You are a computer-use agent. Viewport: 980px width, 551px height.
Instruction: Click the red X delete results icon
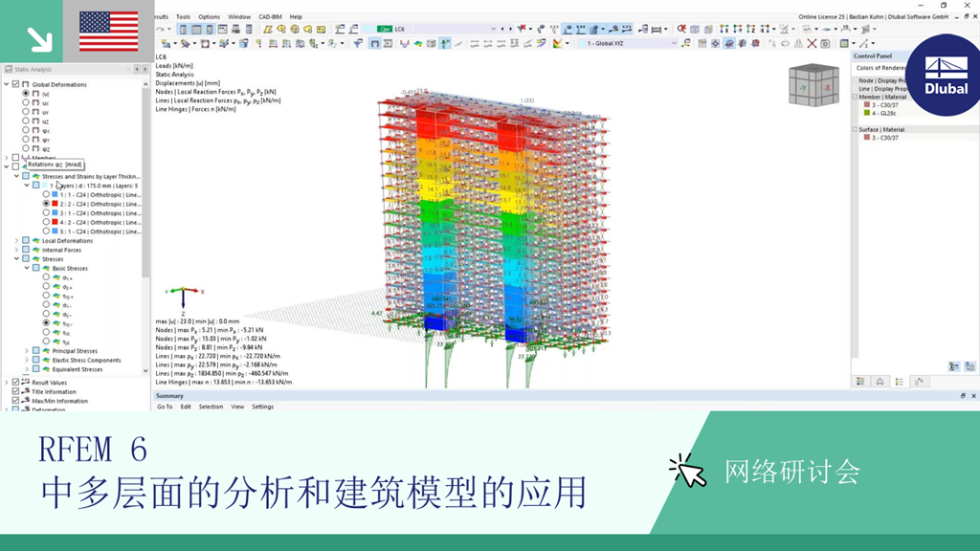point(812,43)
